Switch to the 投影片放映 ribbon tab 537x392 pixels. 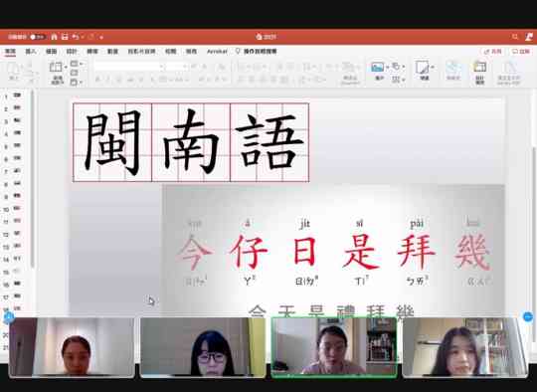pyautogui.click(x=141, y=52)
